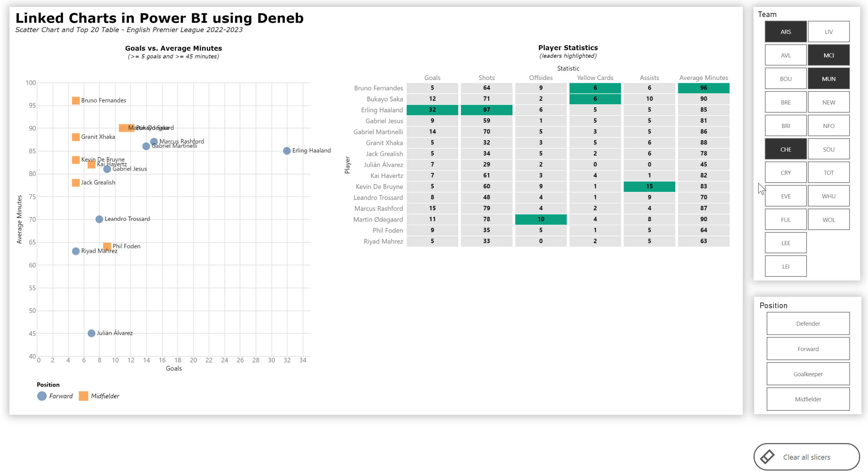This screenshot has width=868, height=476.
Task: Select the Riyad Mahrez circle point
Action: coord(76,251)
